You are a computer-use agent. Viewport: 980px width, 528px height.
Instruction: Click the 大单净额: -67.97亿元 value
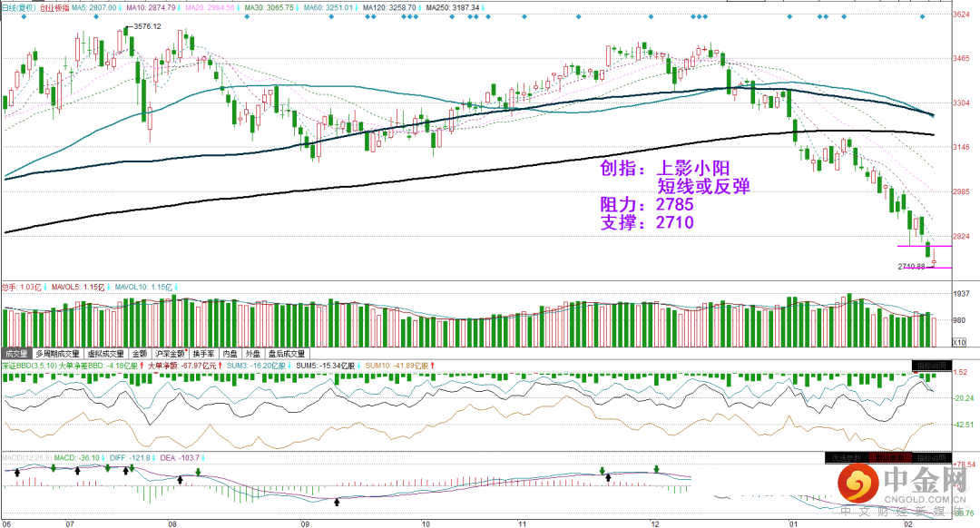point(181,366)
